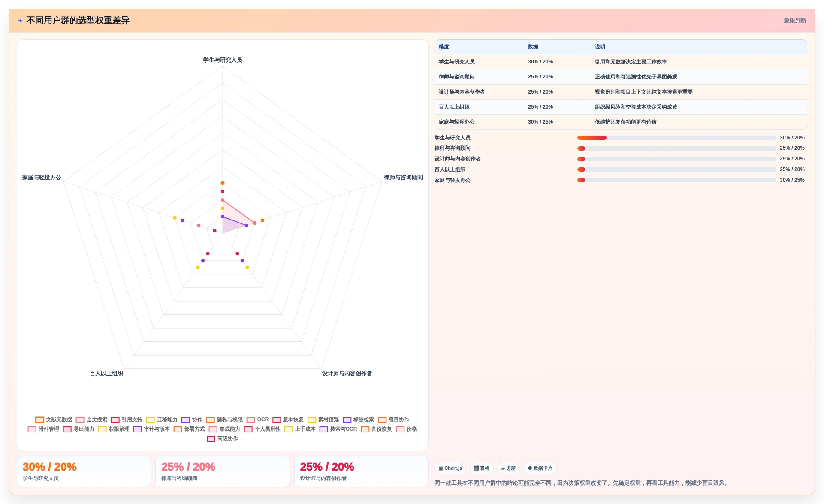
Task: Toggle the 个人易用性 legend entry
Action: (262, 429)
